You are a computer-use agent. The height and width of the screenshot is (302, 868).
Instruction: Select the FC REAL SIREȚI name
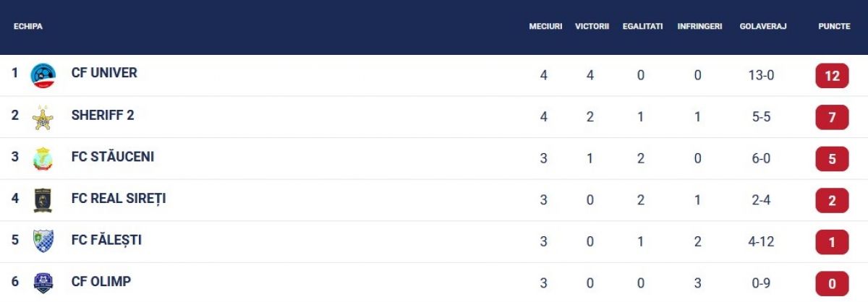(x=119, y=198)
